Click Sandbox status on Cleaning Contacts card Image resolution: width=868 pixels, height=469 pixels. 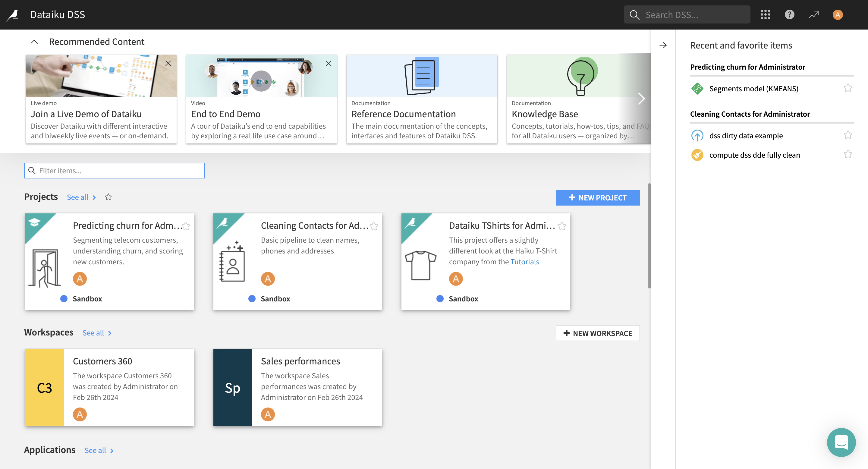(x=269, y=298)
